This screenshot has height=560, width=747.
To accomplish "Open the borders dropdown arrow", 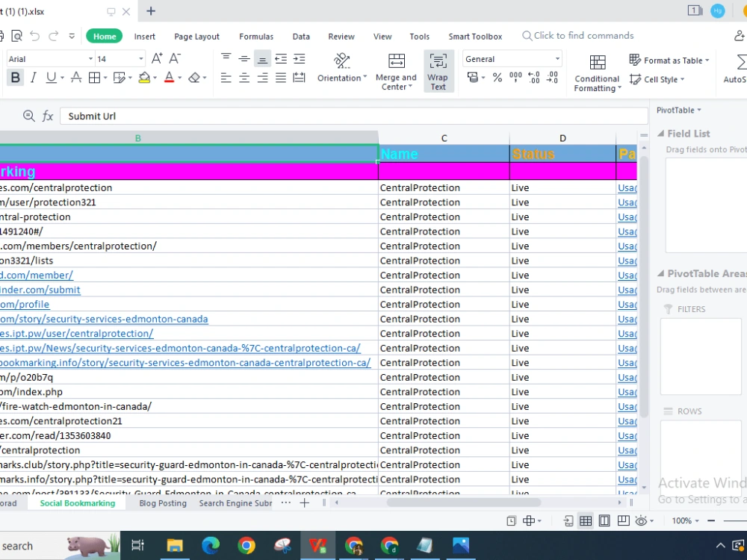I will click(105, 78).
